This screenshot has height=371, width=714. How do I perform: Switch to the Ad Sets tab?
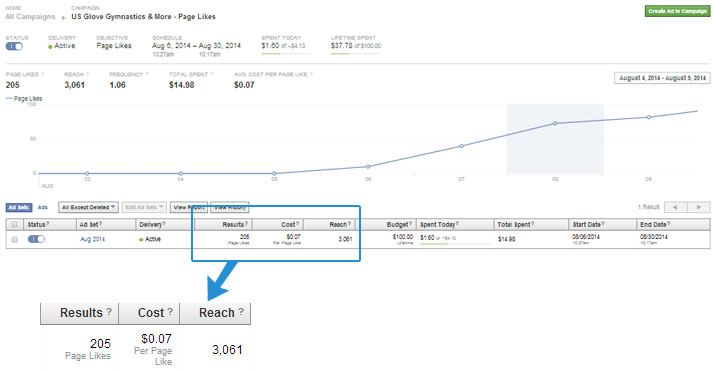19,208
